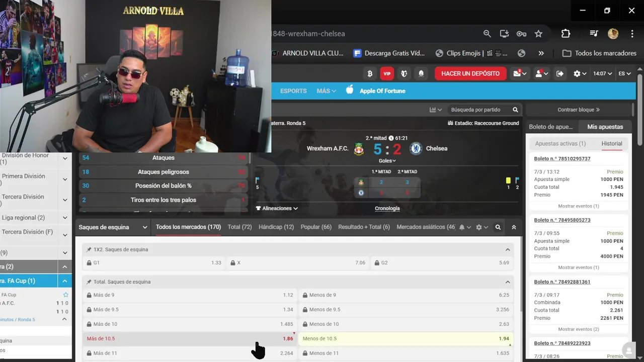Open the Cronología link
The image size is (644, 362).
tap(387, 208)
